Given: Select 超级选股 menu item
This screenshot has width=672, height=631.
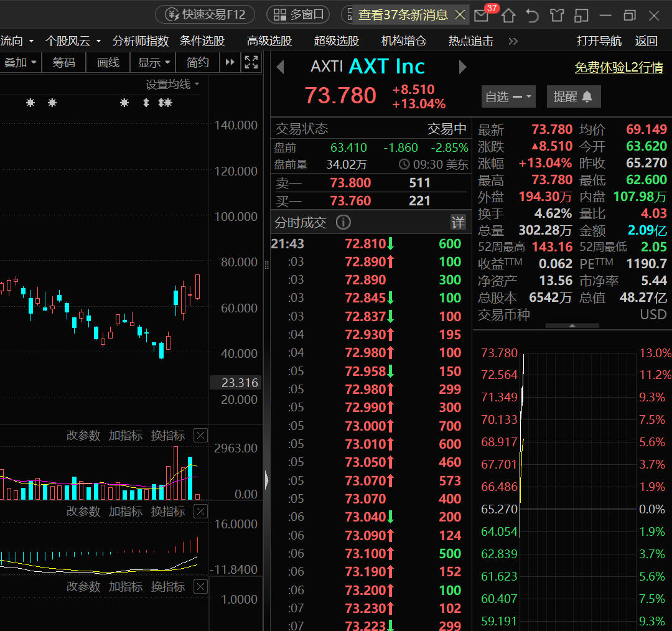Looking at the screenshot, I should click(x=337, y=41).
